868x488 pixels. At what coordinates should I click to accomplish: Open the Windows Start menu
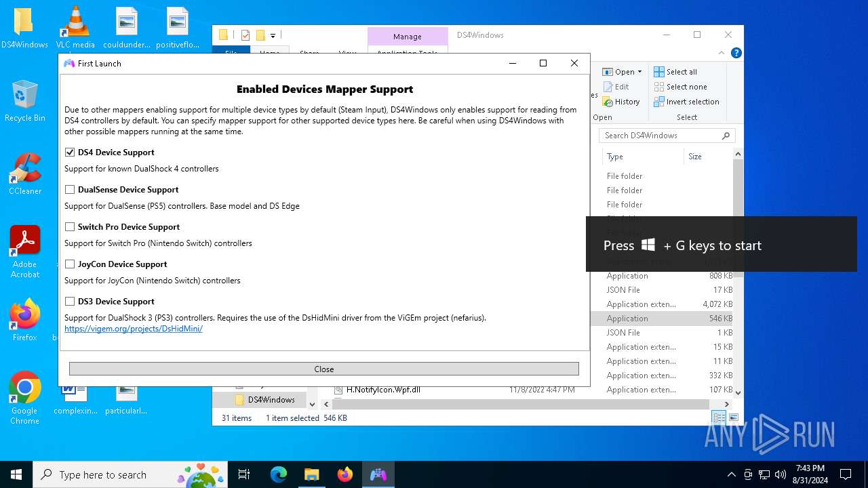(16, 474)
